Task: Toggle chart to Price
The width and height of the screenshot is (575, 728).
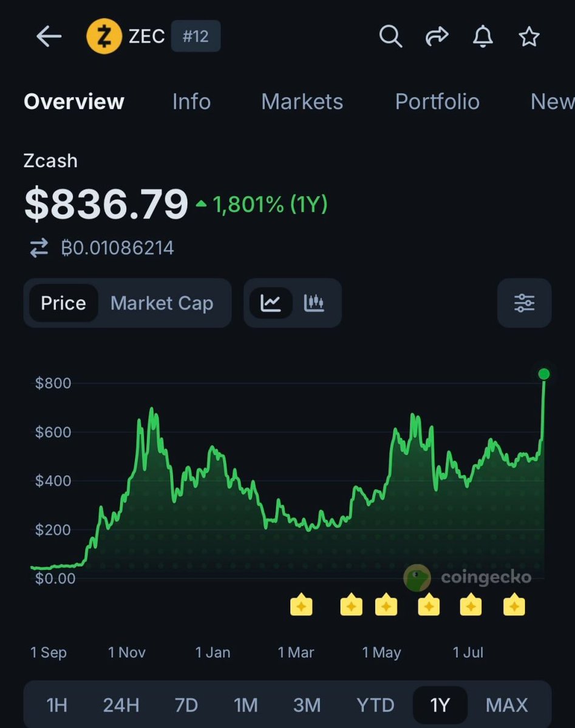Action: [63, 303]
